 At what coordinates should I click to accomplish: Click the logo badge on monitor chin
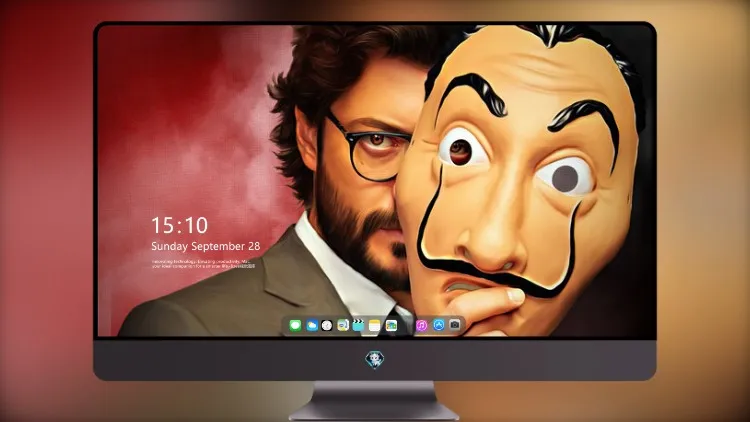(375, 360)
